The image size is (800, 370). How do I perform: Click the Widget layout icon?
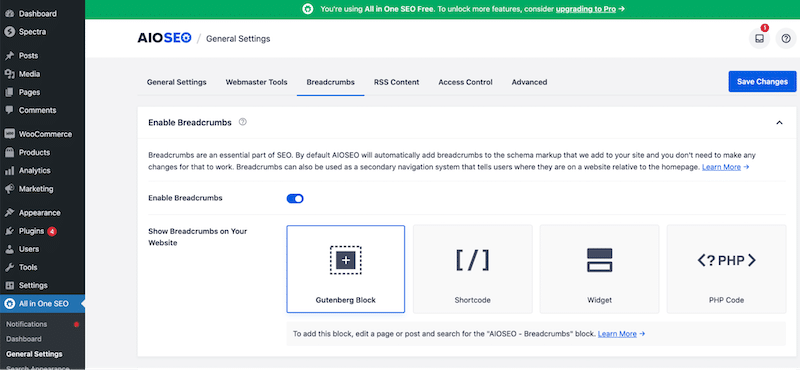point(599,260)
